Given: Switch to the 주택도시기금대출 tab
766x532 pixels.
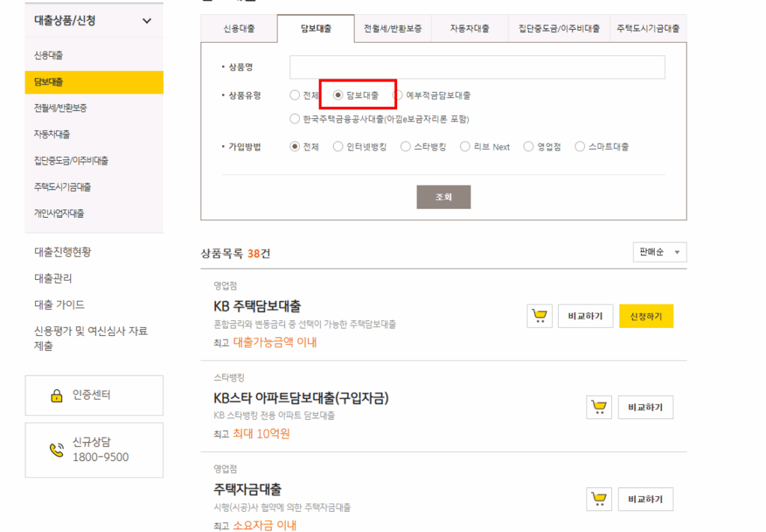Looking at the screenshot, I should 649,28.
